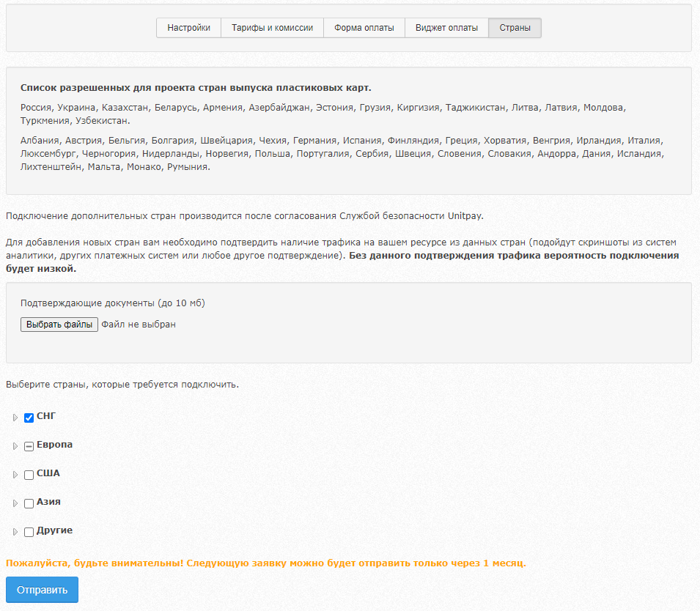Tick the Другие checkbox
The image size is (700, 611).
29,532
